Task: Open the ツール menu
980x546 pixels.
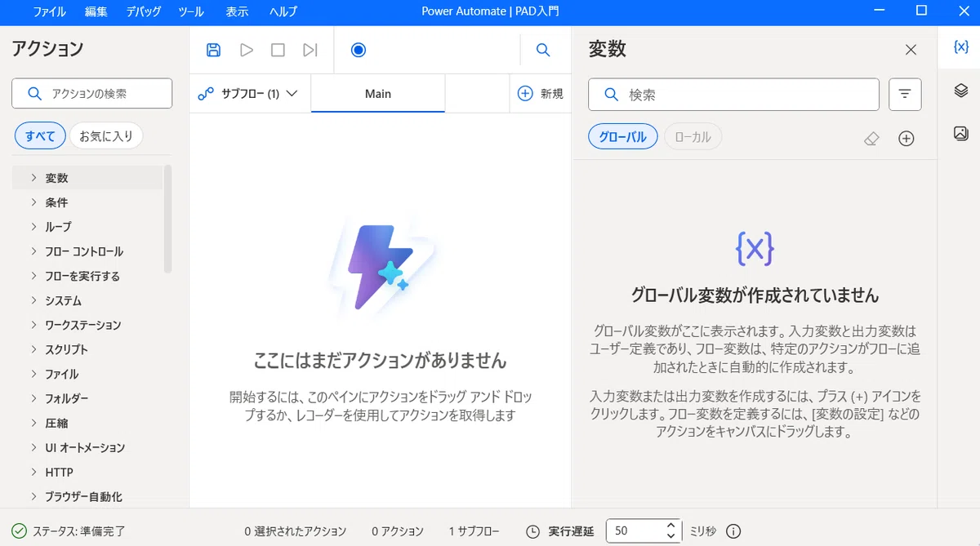Action: (x=191, y=11)
